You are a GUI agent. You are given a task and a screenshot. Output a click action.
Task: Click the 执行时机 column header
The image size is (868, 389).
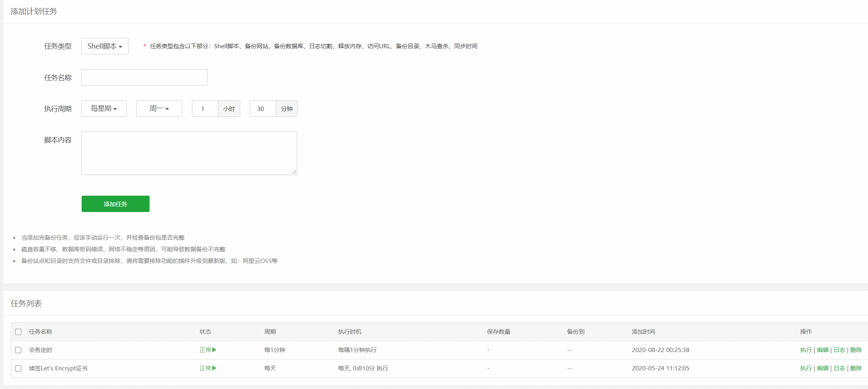tap(350, 332)
